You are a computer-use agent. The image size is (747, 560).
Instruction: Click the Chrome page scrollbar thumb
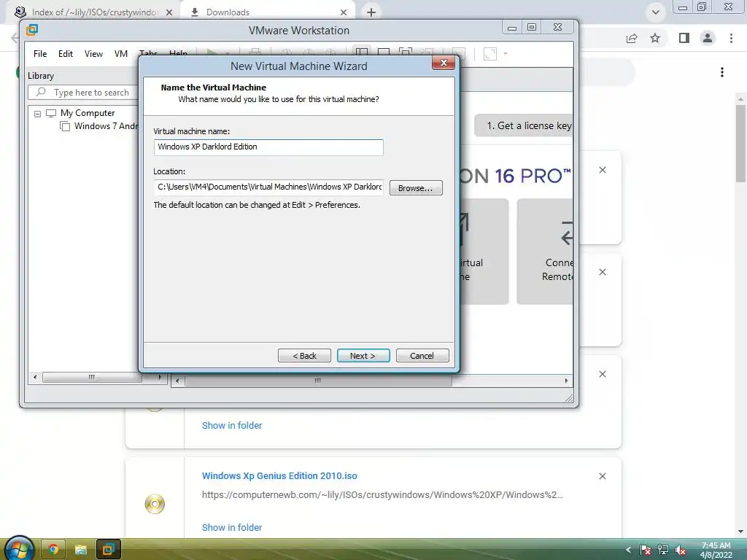pos(740,143)
